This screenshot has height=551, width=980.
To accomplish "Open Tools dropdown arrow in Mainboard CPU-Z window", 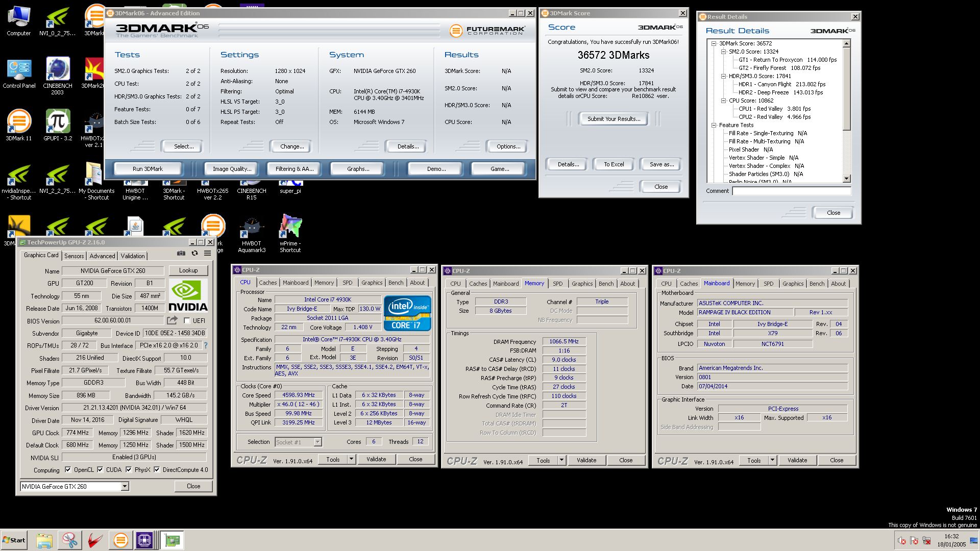I will click(x=772, y=460).
